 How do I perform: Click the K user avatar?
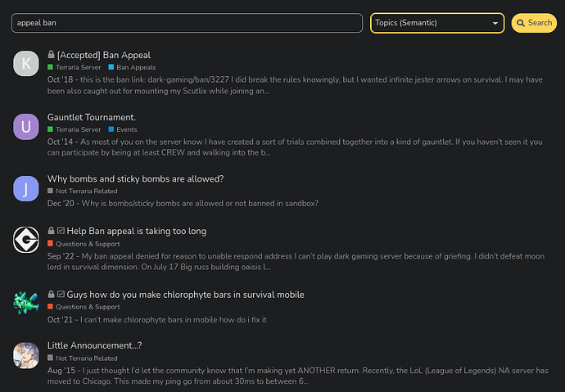click(26, 63)
